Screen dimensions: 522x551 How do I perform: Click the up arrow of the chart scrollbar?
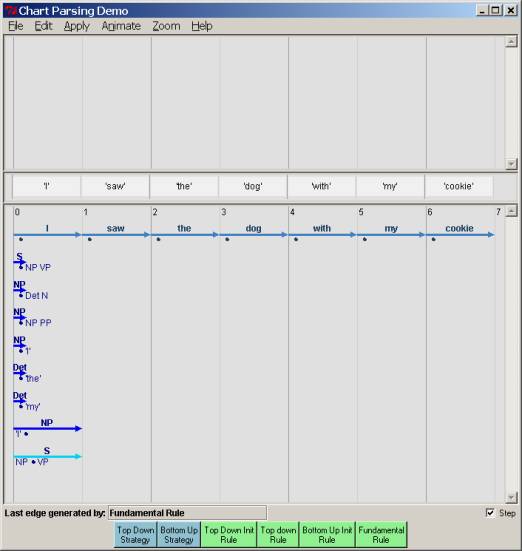pos(511,211)
